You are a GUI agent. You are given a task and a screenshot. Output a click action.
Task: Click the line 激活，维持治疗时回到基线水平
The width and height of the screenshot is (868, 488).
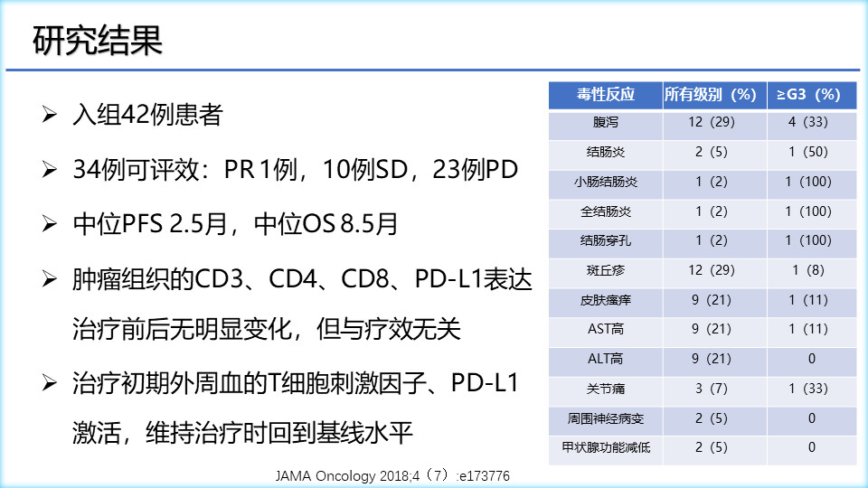point(242,433)
